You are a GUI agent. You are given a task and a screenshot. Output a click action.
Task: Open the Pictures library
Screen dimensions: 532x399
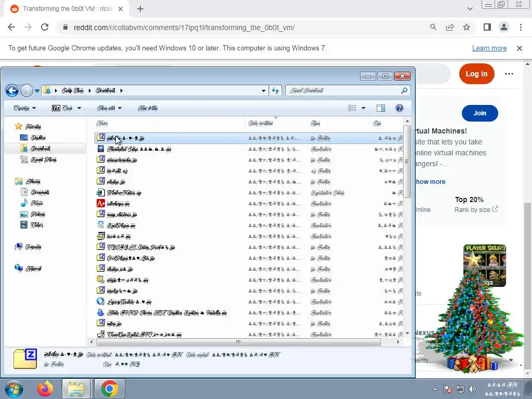pos(33,214)
